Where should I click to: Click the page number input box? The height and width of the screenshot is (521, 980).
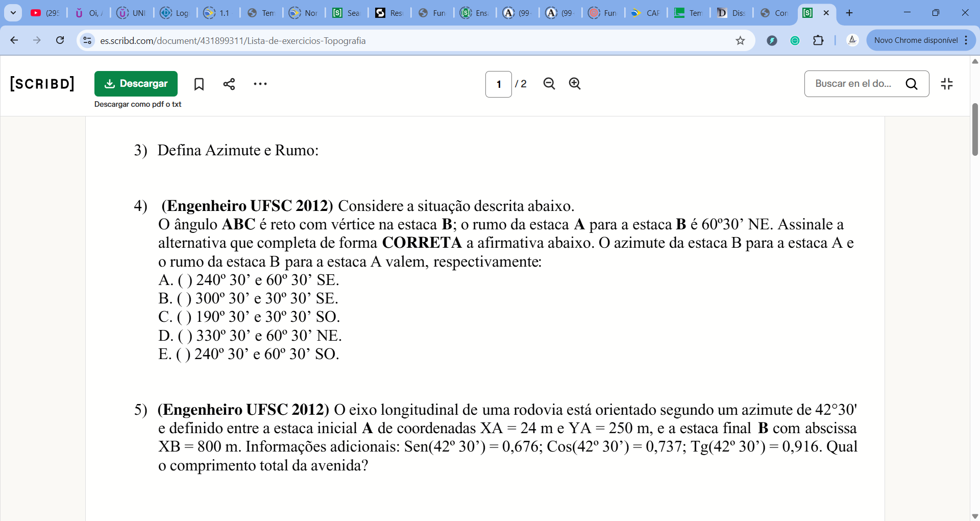(498, 84)
